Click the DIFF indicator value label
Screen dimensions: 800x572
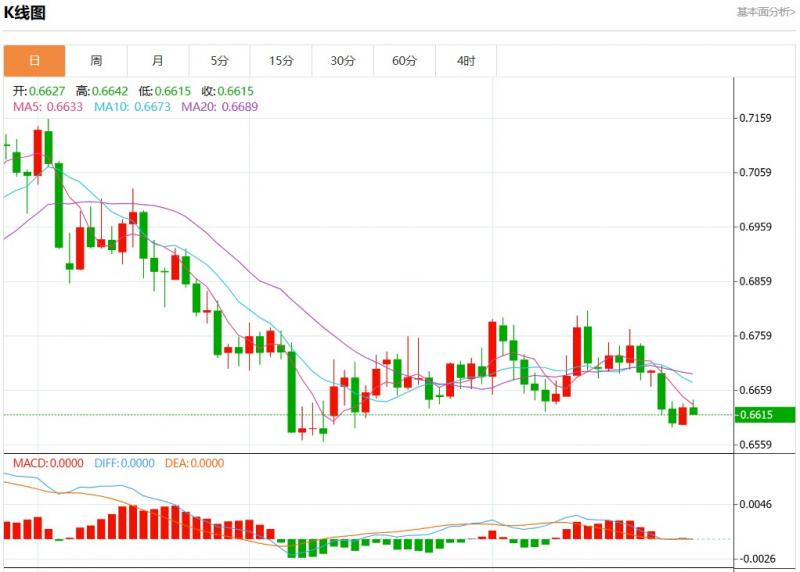pyautogui.click(x=125, y=463)
